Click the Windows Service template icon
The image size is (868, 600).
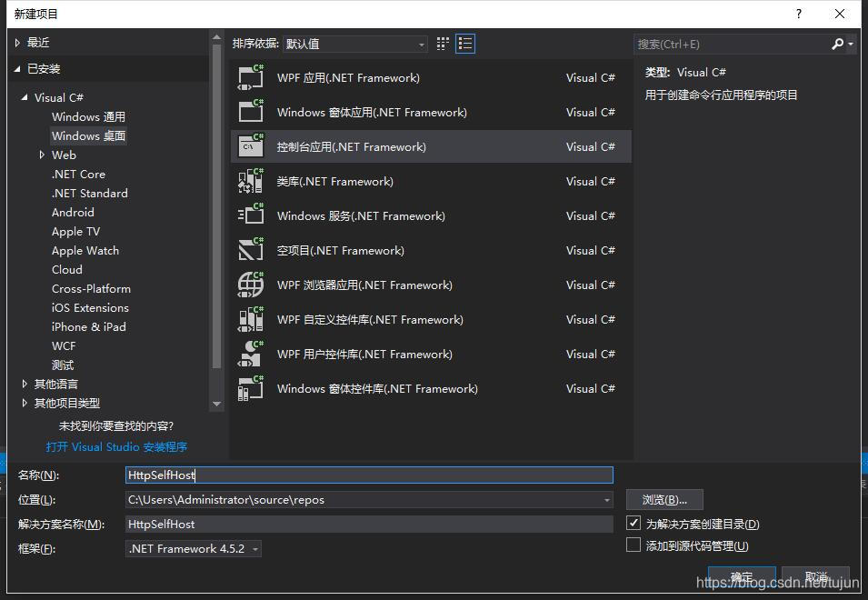click(x=251, y=215)
